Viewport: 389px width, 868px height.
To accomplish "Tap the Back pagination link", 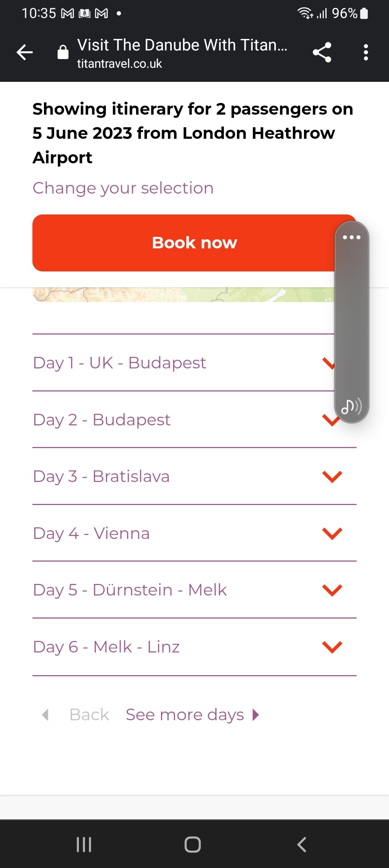I will [x=89, y=714].
